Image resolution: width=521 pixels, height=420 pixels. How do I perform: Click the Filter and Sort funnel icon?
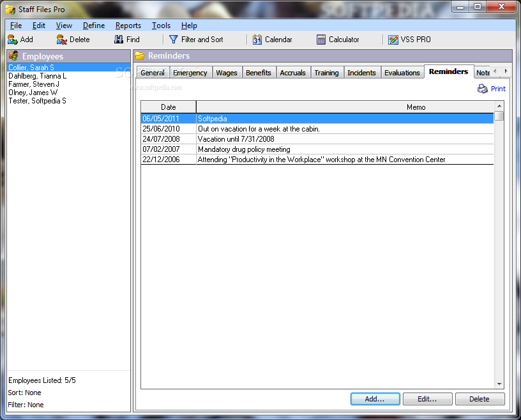174,40
